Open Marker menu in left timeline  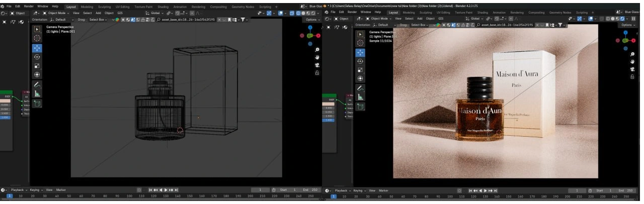click(61, 190)
